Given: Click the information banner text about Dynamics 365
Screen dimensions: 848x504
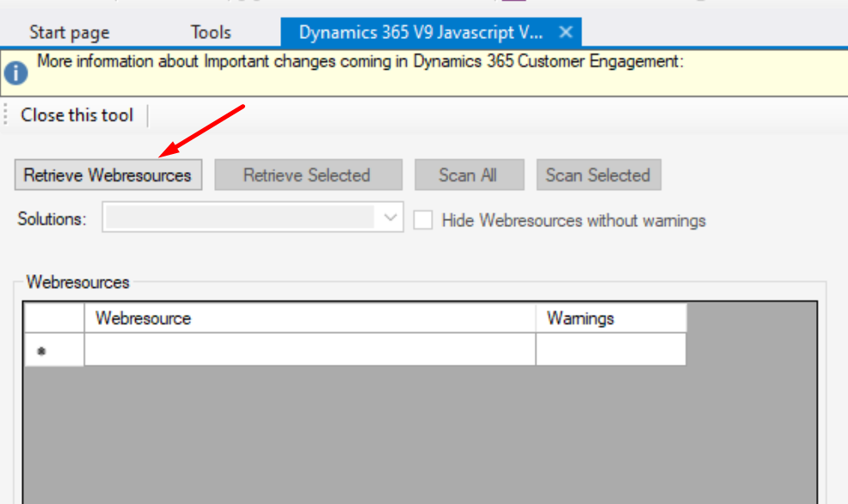Looking at the screenshot, I should [360, 61].
